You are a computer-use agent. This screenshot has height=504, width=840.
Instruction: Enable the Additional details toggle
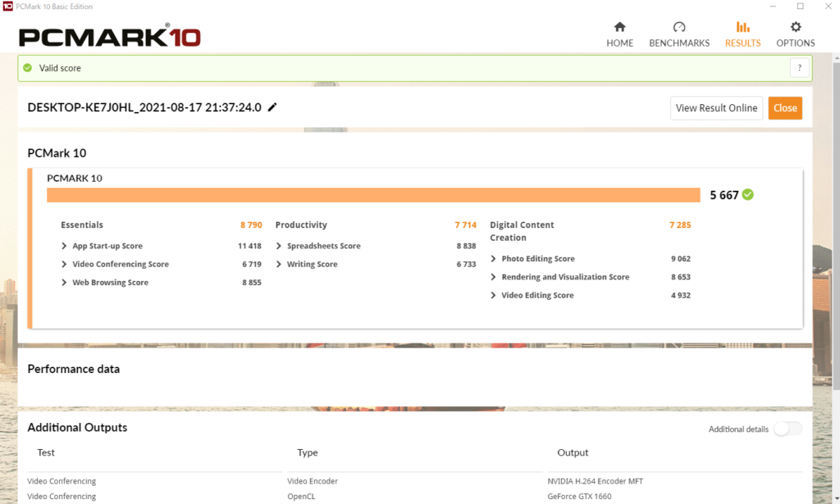[787, 429]
